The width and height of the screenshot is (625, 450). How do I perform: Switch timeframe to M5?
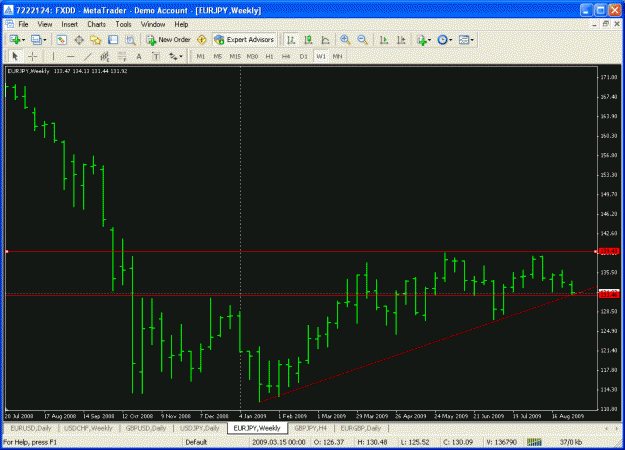[x=218, y=57]
